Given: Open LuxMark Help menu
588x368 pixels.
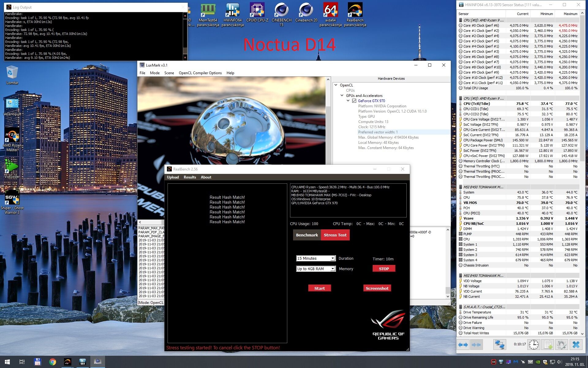Looking at the screenshot, I should 230,73.
